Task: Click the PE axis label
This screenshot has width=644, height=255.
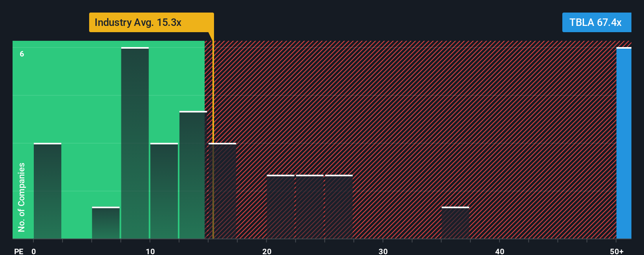Action: tap(18, 251)
